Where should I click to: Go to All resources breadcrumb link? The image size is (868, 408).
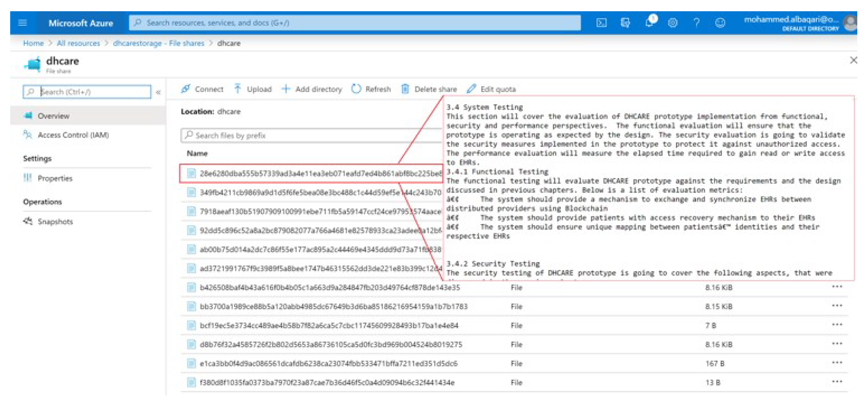(x=78, y=43)
